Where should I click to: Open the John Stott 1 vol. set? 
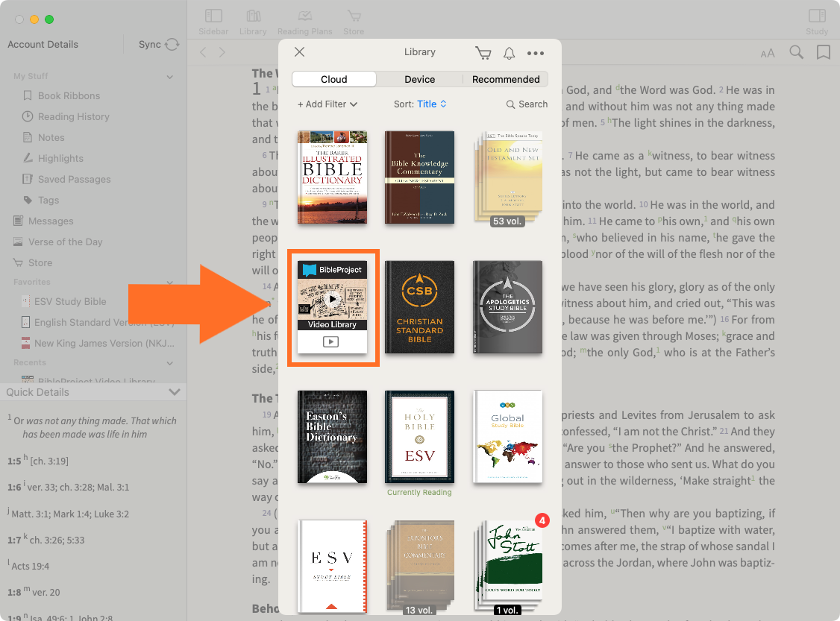click(x=508, y=567)
